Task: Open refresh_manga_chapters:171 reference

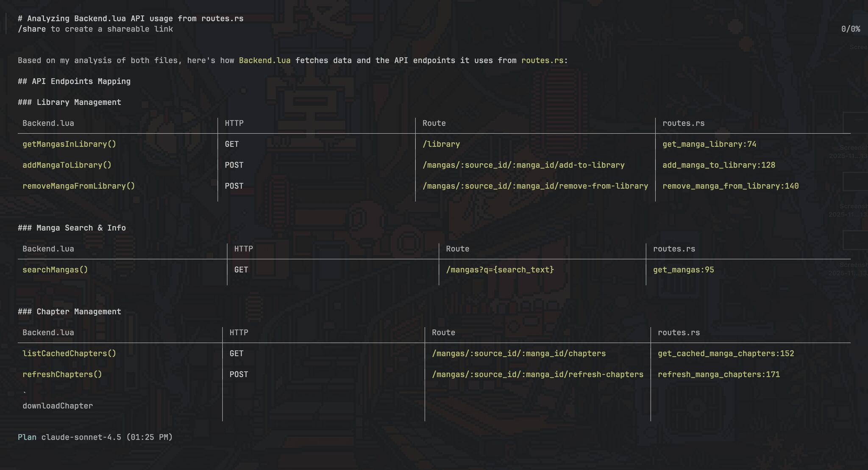Action: 719,374
